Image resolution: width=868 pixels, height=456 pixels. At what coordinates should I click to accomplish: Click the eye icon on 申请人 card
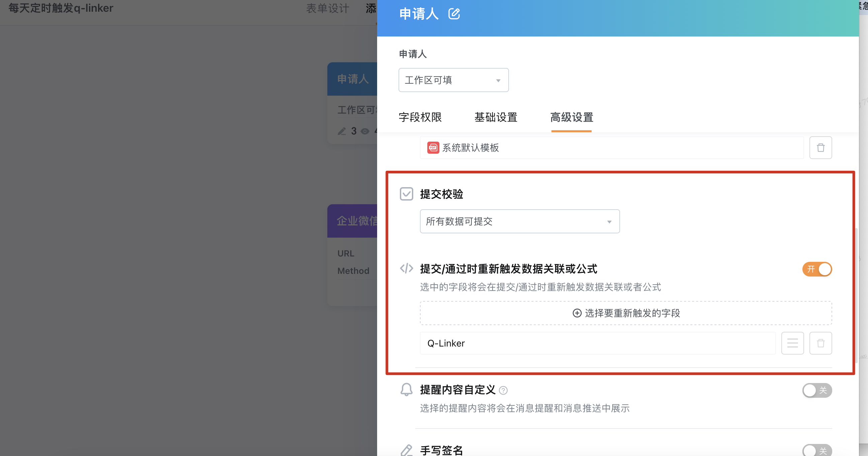click(x=365, y=131)
